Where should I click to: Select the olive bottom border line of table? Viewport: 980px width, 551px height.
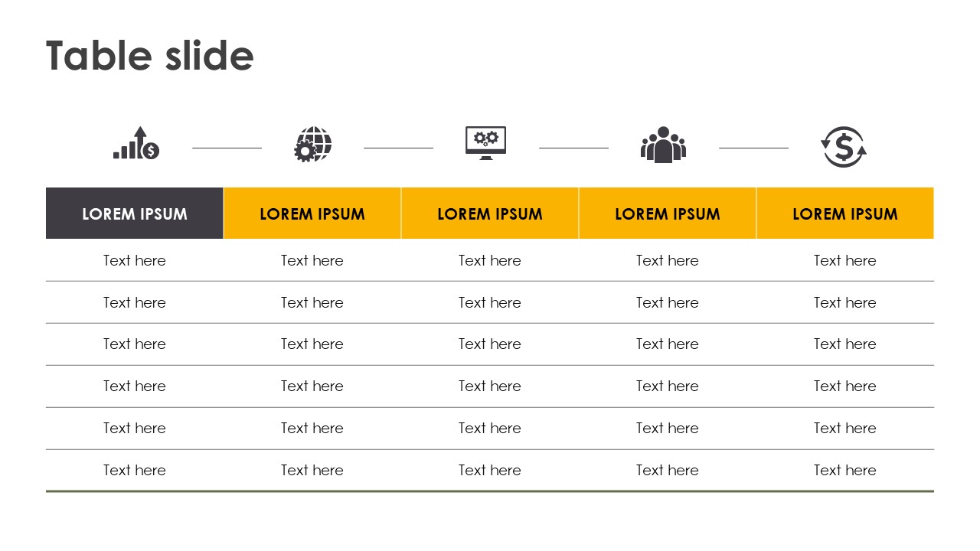tap(490, 491)
